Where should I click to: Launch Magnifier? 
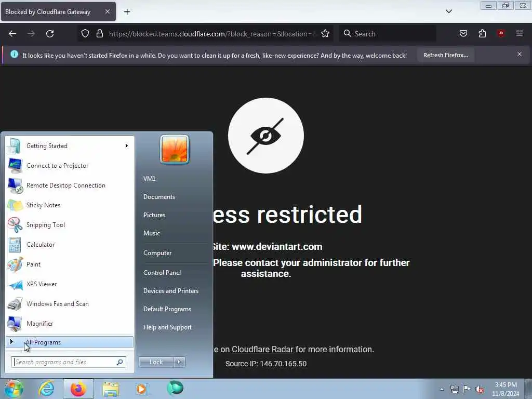(70, 323)
